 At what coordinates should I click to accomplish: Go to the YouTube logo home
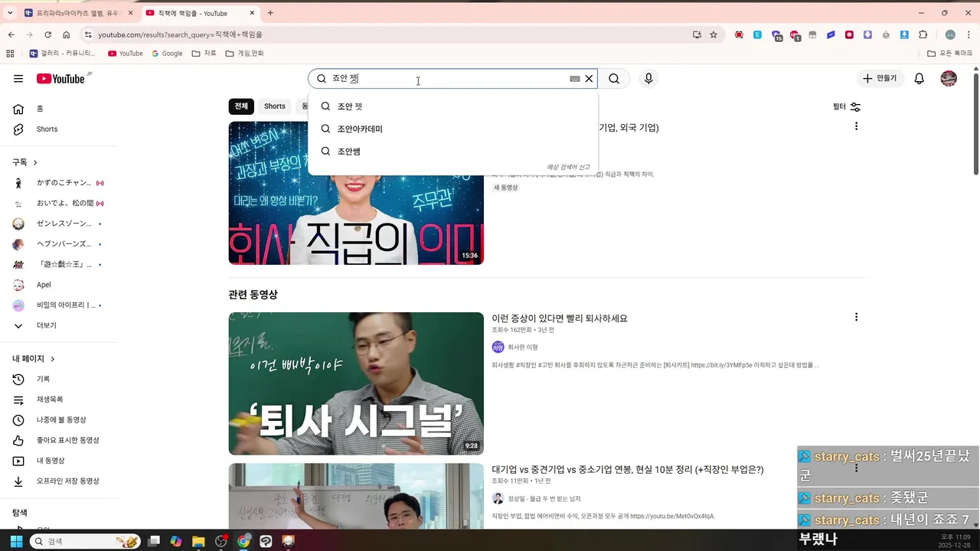(x=60, y=79)
